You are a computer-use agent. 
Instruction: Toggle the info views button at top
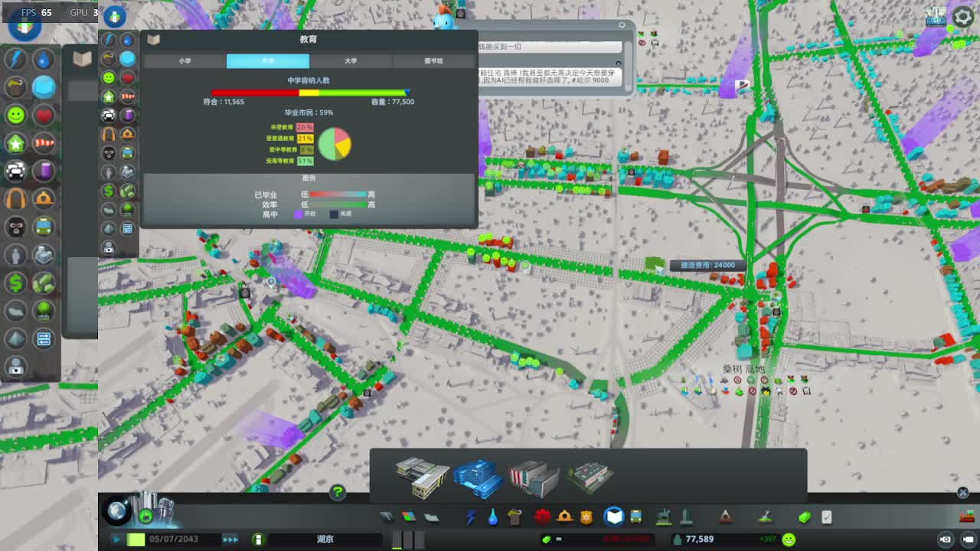coord(114,15)
